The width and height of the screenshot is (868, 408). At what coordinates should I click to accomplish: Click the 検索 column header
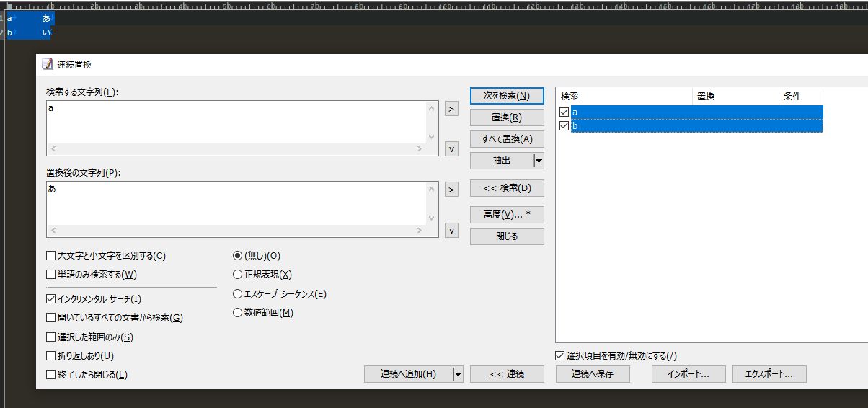pyautogui.click(x=624, y=96)
